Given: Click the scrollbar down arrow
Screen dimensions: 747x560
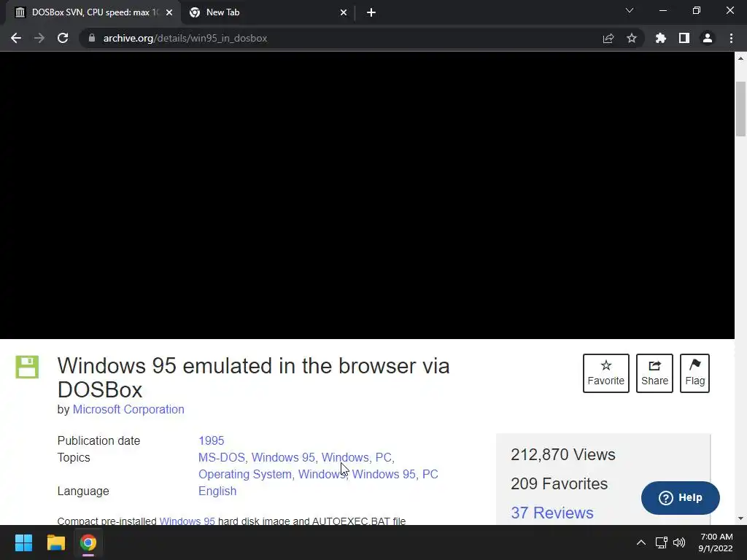Looking at the screenshot, I should [741, 518].
